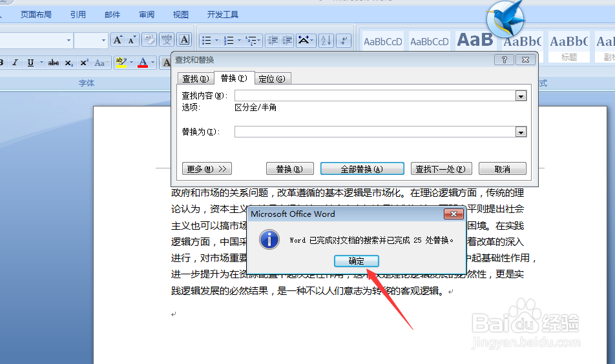Select the 替换 tab in dialog
Screen dimensions: 615x364
pyautogui.click(x=234, y=78)
